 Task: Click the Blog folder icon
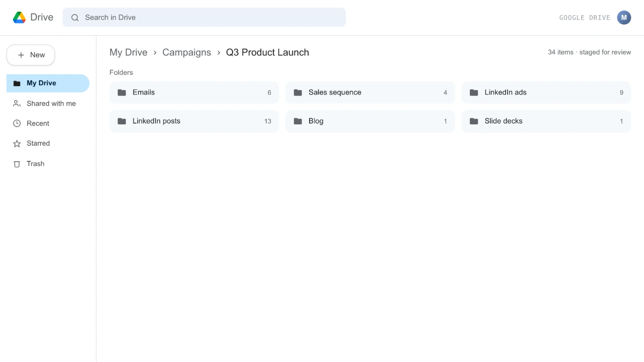298,121
